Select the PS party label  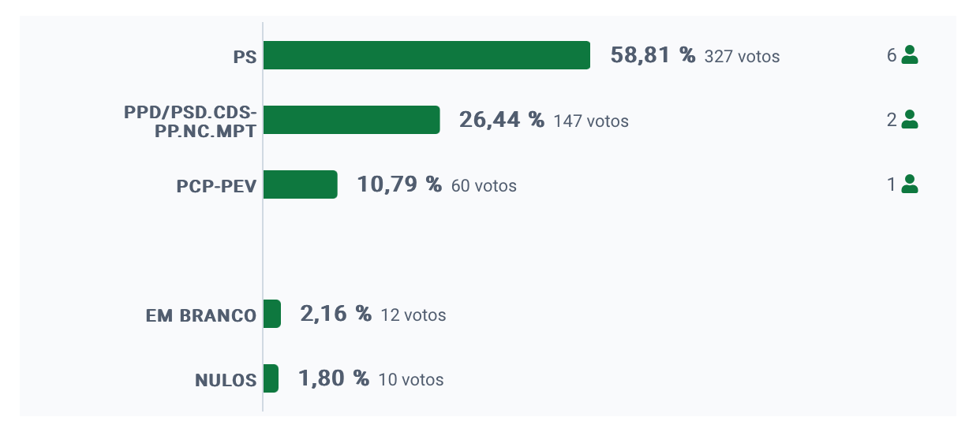point(245,57)
